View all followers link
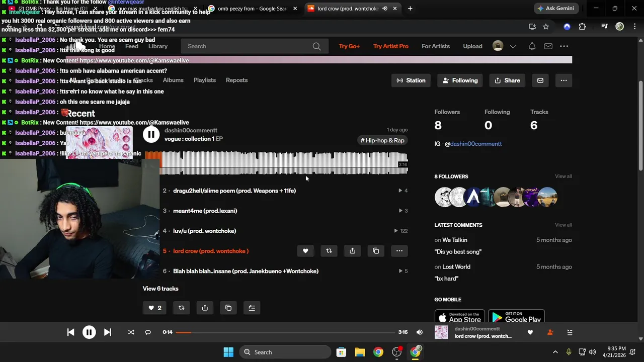 [x=563, y=176]
